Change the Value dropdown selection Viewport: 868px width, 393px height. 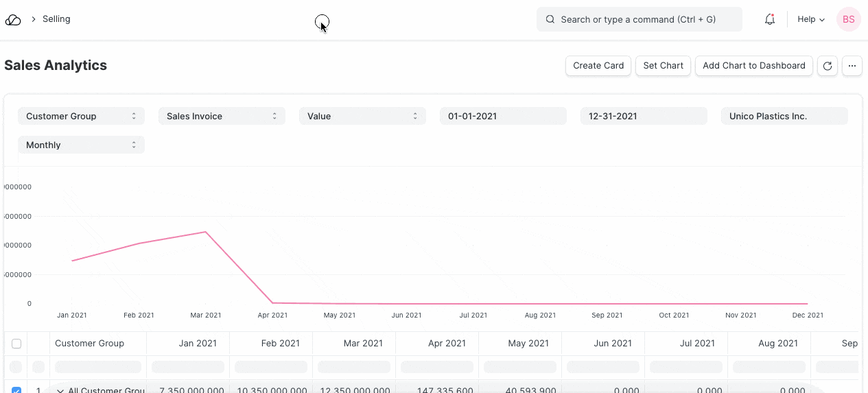[x=362, y=117]
